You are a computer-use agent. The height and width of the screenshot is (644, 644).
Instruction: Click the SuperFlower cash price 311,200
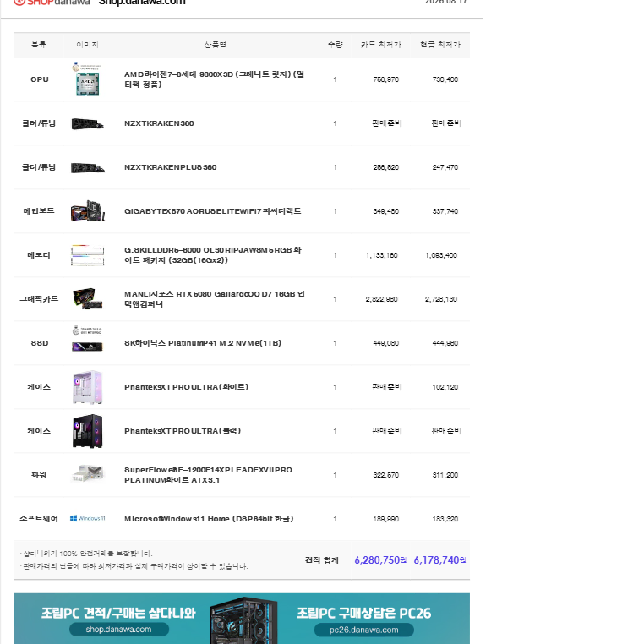[445, 475]
